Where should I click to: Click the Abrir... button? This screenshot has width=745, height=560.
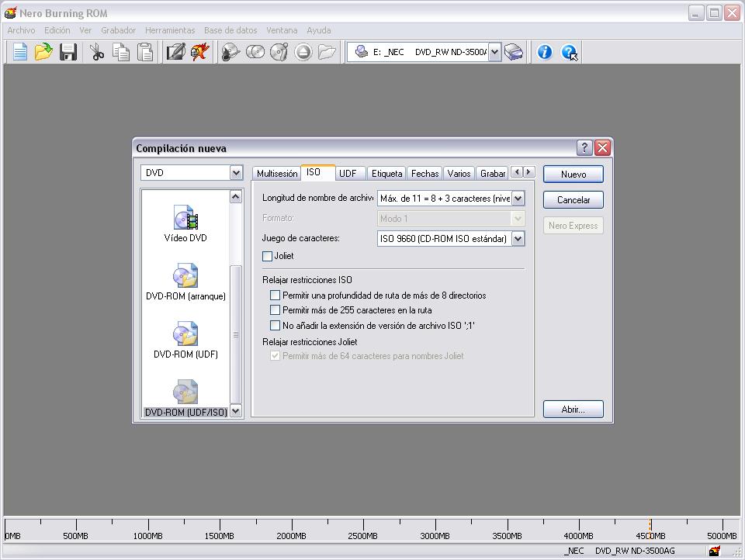pyautogui.click(x=573, y=410)
